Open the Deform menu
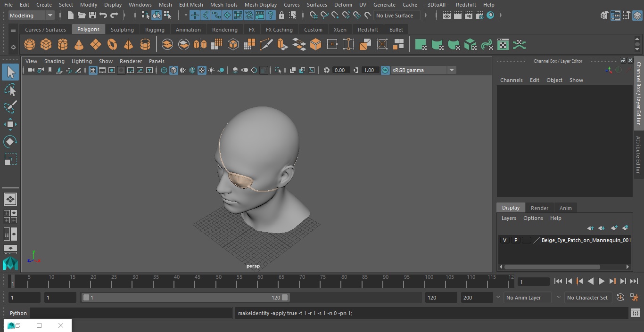This screenshot has height=332, width=644. (x=343, y=5)
